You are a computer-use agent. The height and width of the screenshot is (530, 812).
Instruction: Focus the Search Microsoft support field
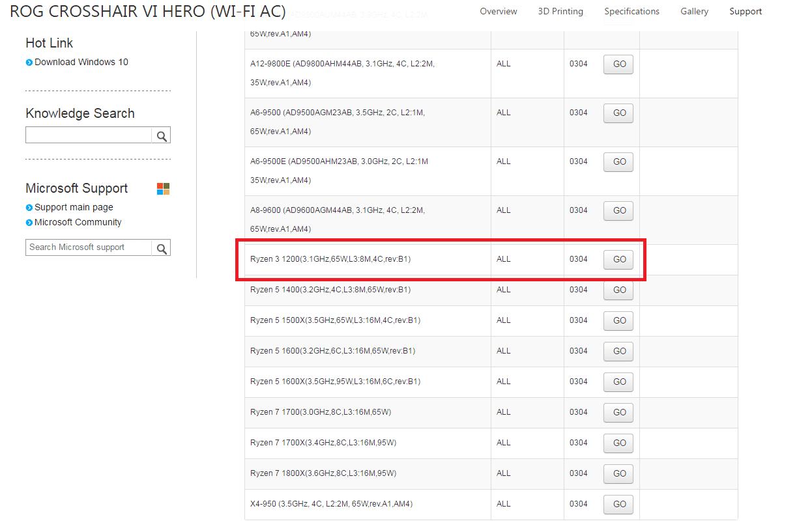coord(89,248)
